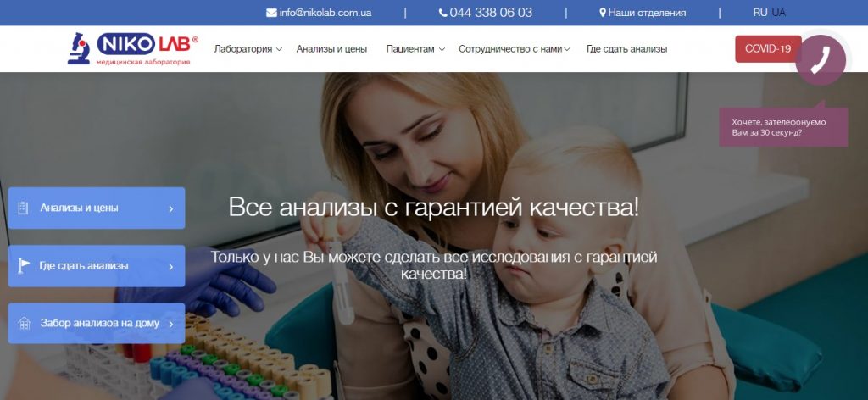Click flag icon on Где сдать анализы tile
This screenshot has height=400, width=868.
coord(25,266)
